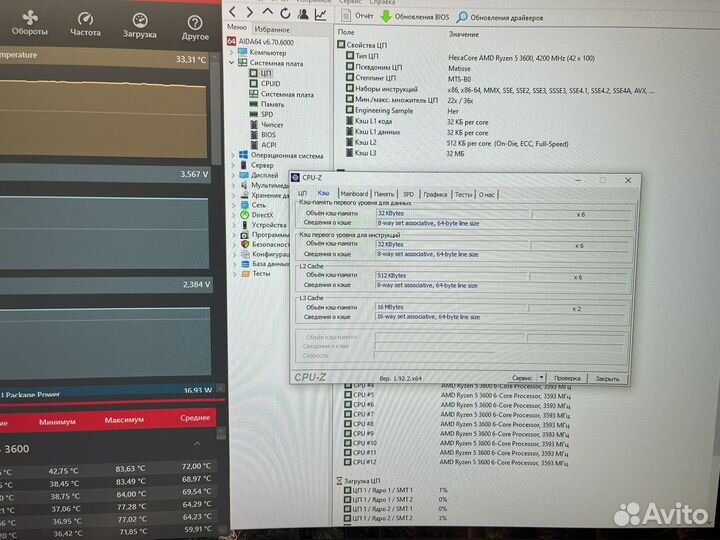The height and width of the screenshot is (540, 720).
Task: Open the Тесты tab in CPU-Z
Action: pyautogui.click(x=463, y=195)
